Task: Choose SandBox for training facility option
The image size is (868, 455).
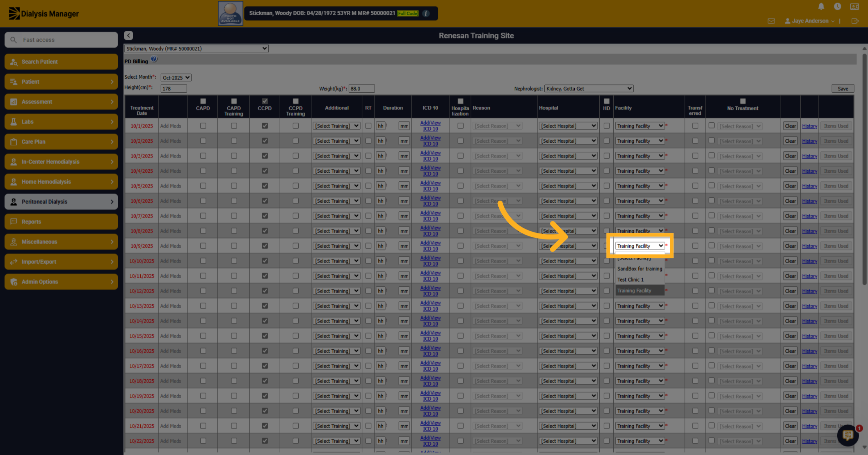Action: click(x=639, y=269)
